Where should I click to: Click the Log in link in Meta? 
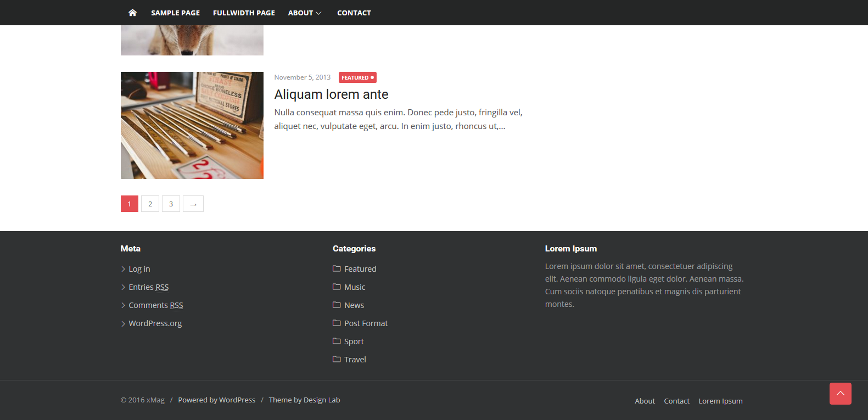pos(139,269)
